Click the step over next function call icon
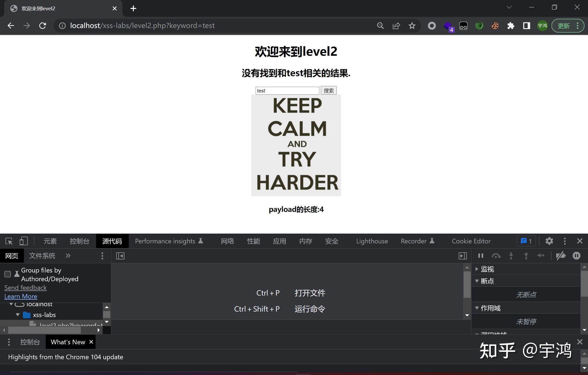The height and width of the screenshot is (375, 588). [x=496, y=256]
